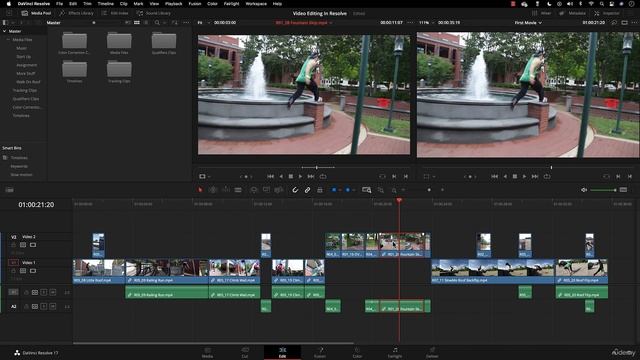Open media pool three-dot options menu
The height and width of the screenshot is (360, 640).
pyautogui.click(x=186, y=23)
